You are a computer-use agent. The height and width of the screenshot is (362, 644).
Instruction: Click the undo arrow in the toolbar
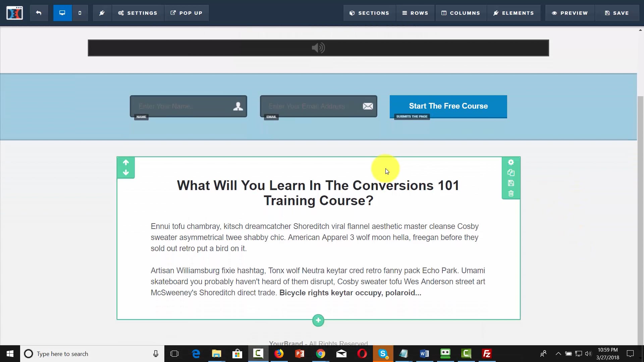click(39, 13)
